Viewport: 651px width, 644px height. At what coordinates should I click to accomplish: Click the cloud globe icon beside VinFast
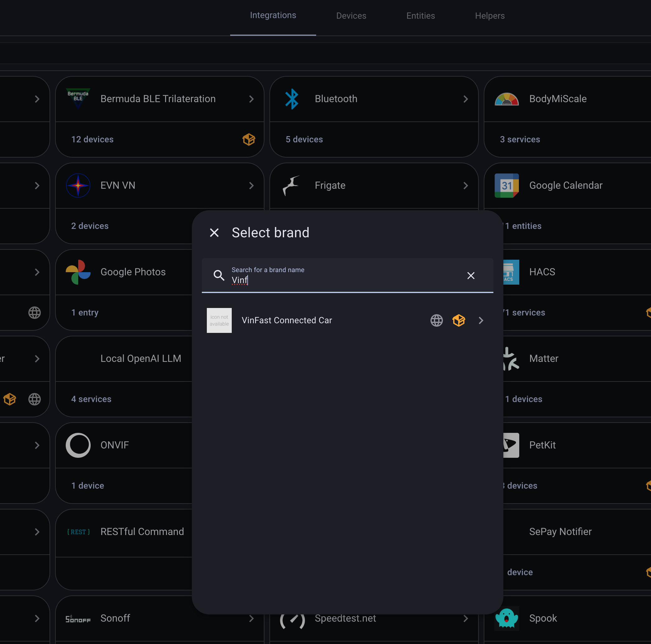tap(436, 320)
